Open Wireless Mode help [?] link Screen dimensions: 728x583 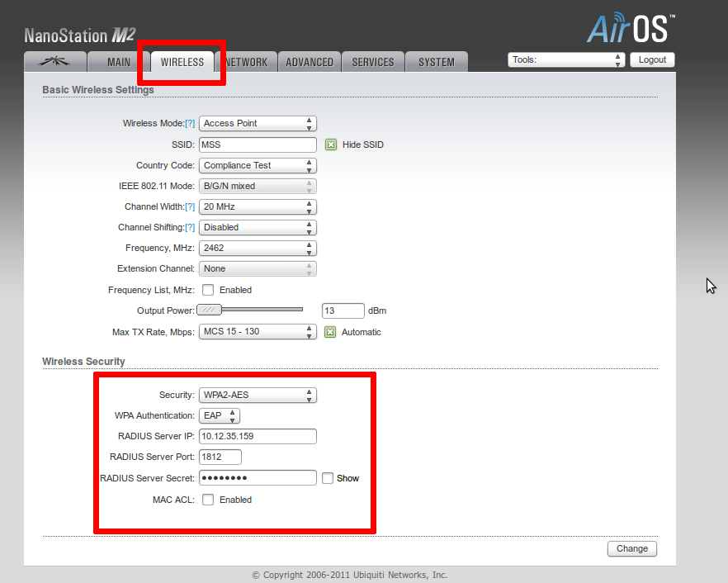click(x=190, y=124)
